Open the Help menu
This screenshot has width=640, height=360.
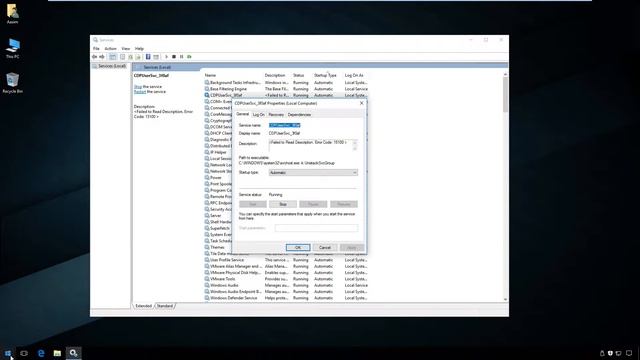pyautogui.click(x=139, y=49)
